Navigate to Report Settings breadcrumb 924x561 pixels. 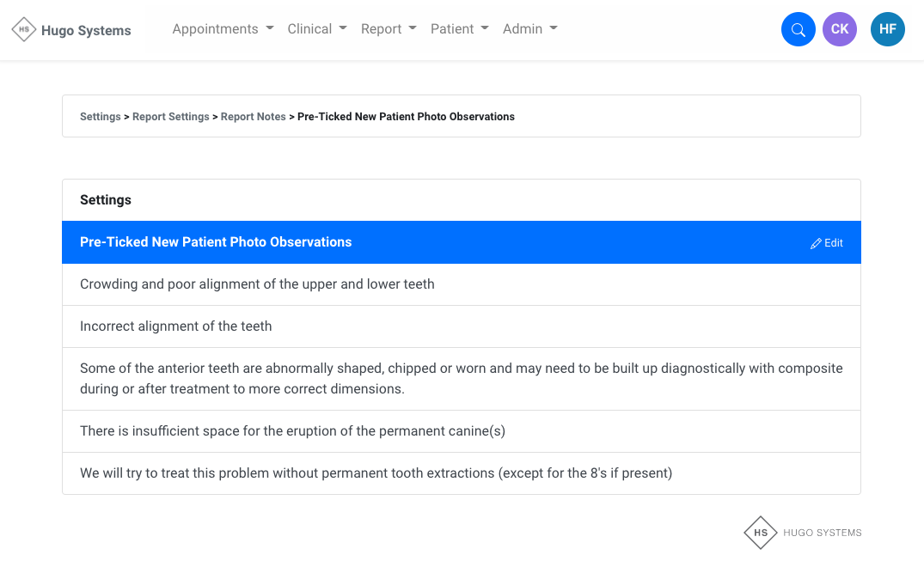point(170,117)
